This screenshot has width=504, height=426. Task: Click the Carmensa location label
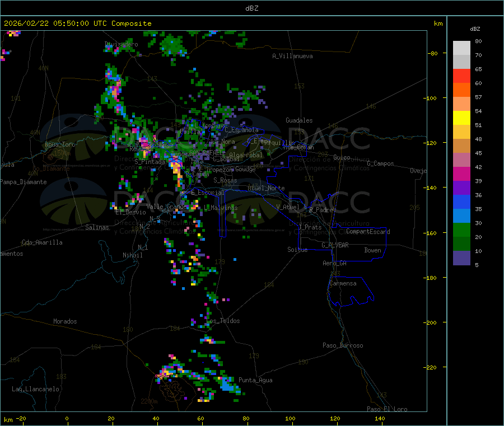tap(343, 283)
